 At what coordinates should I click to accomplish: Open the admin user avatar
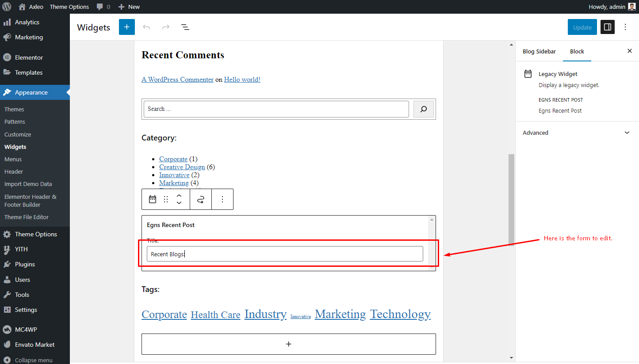(x=632, y=7)
